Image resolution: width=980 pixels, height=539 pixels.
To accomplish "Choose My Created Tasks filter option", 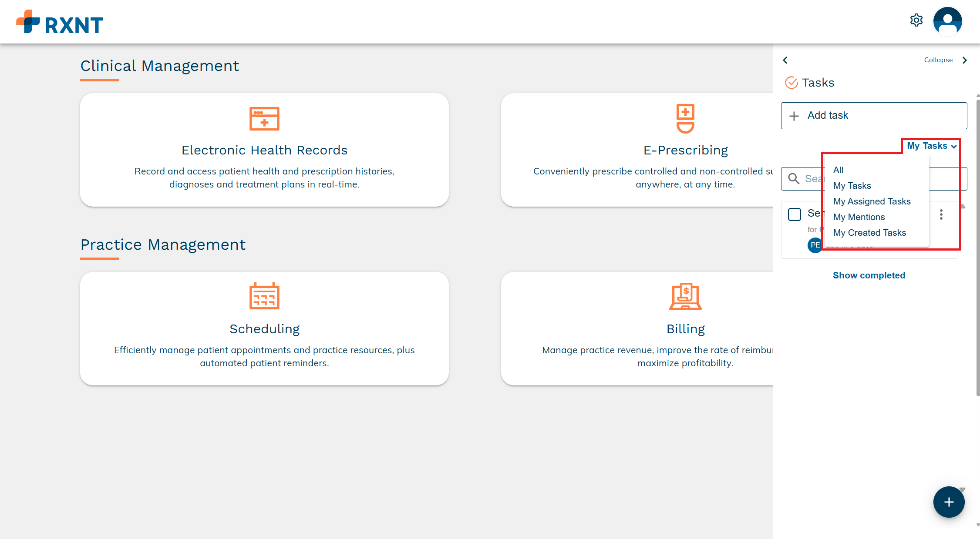I will 869,233.
